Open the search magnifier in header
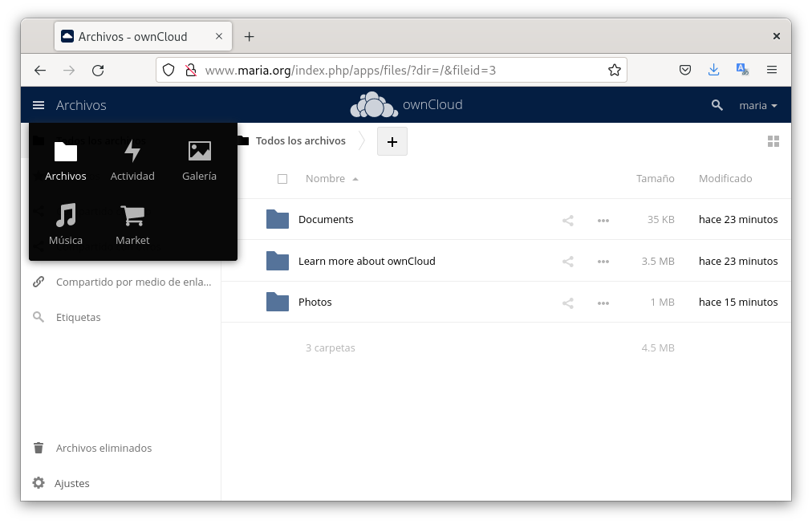The width and height of the screenshot is (812, 524). click(x=717, y=105)
